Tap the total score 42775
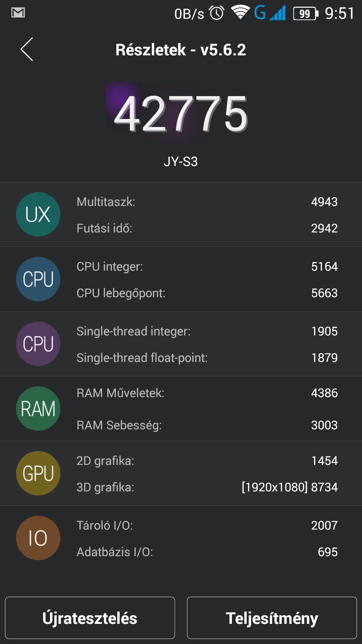The height and width of the screenshot is (644, 362). 181,114
